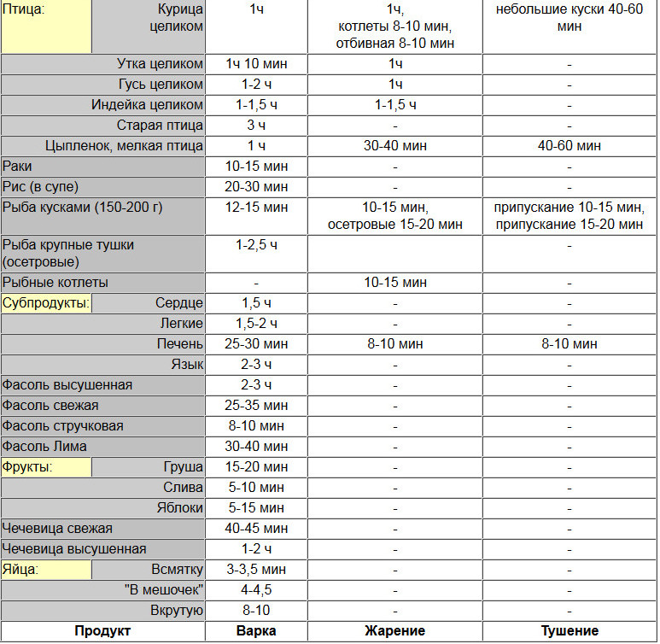660x644 pixels.
Task: Click the '4-4,5' boiling time value
Action: (256, 590)
